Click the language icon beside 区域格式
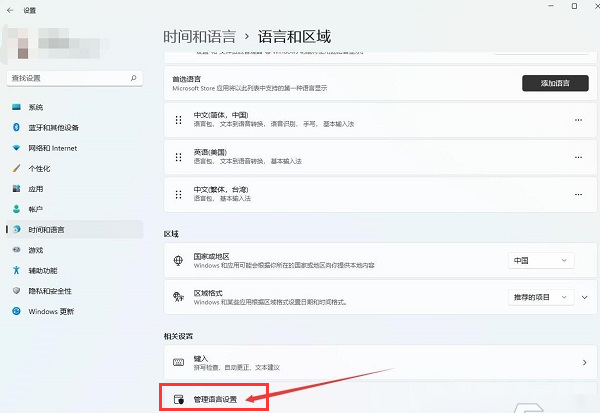Viewport: 600px width, 413px height. 178,297
